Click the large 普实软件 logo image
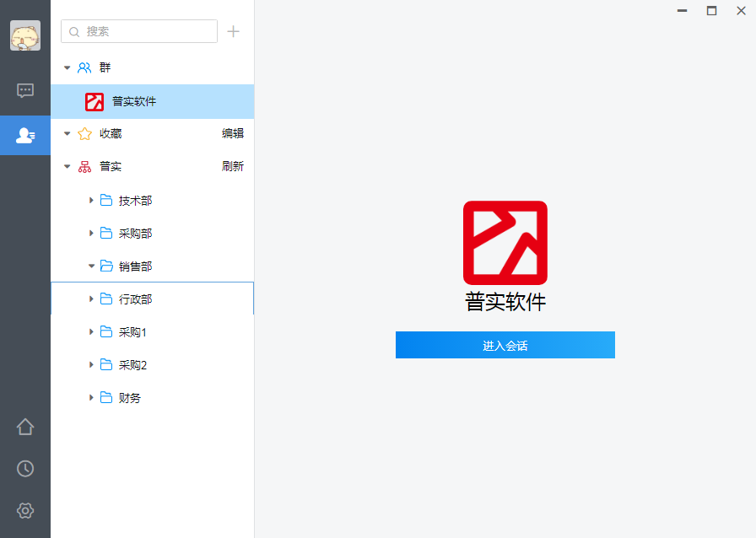 point(505,243)
